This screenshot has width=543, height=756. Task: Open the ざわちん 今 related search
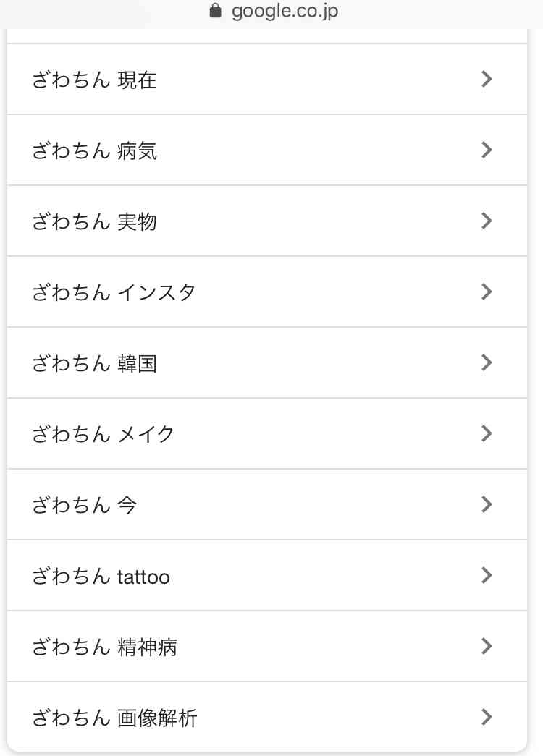(x=84, y=505)
